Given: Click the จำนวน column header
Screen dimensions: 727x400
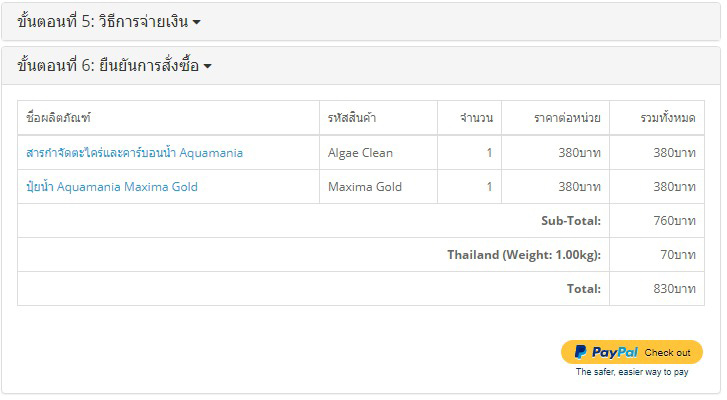Looking at the screenshot, I should [477, 118].
